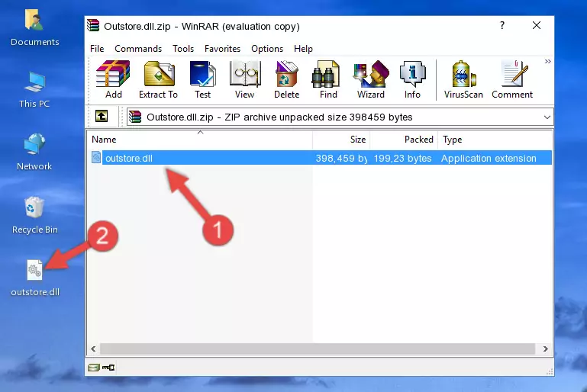Open the Help menu

303,49
